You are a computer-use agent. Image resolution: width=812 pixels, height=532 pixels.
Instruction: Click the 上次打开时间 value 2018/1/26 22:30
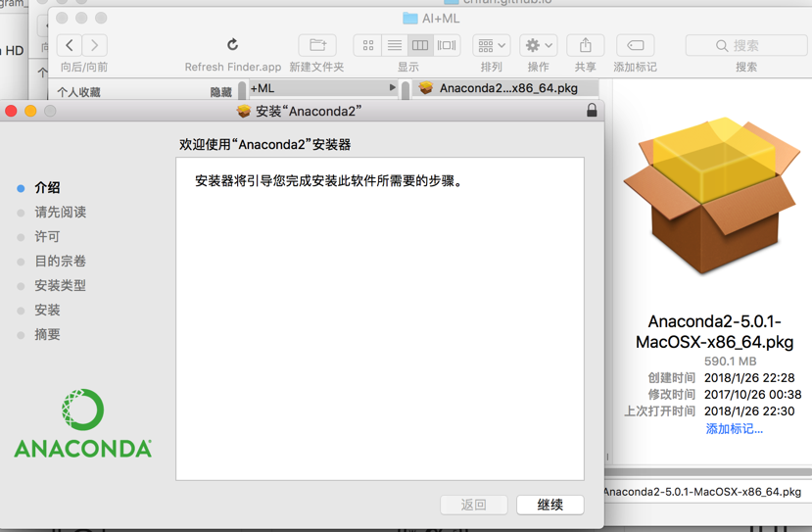(x=749, y=411)
